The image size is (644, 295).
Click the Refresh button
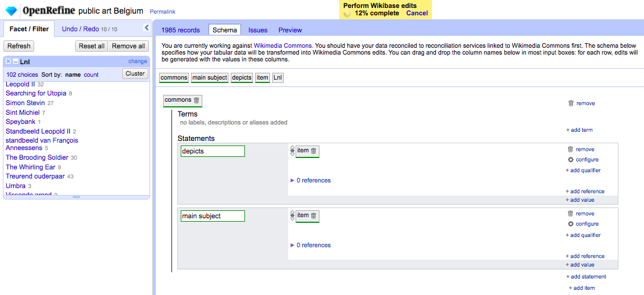click(19, 46)
